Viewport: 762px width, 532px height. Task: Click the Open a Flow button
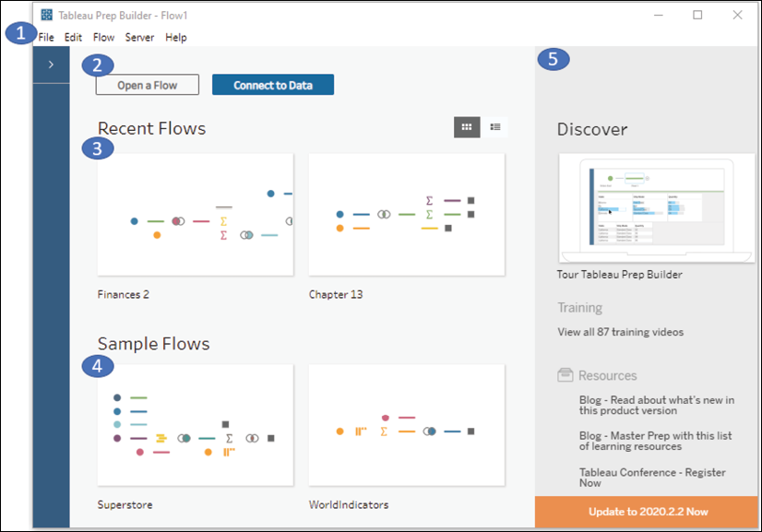tap(148, 85)
